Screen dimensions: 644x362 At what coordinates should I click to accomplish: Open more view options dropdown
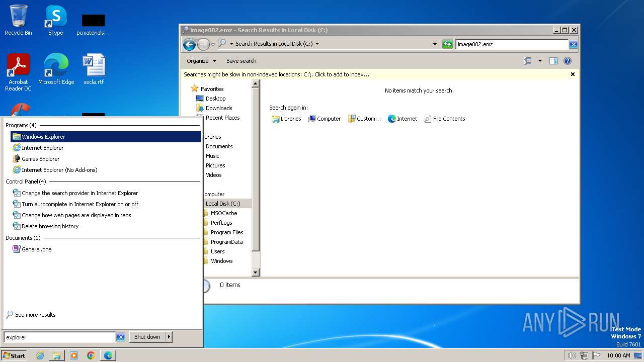540,61
